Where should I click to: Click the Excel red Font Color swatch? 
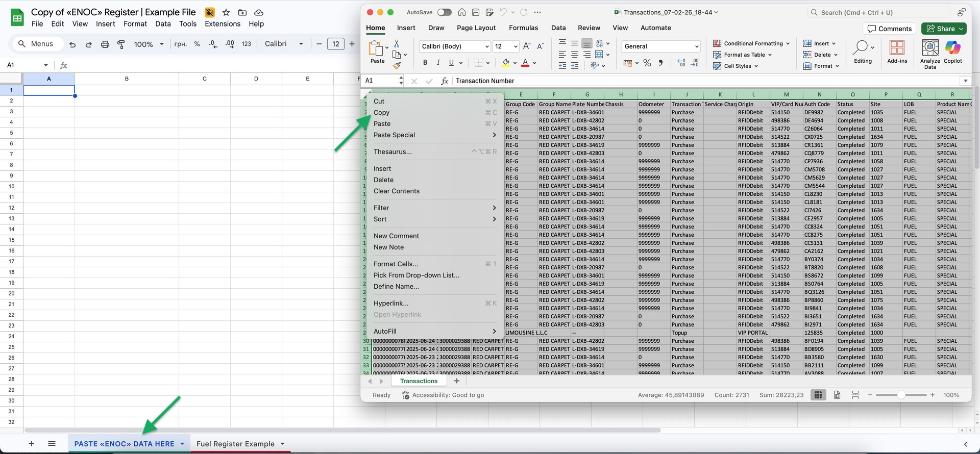coord(525,63)
